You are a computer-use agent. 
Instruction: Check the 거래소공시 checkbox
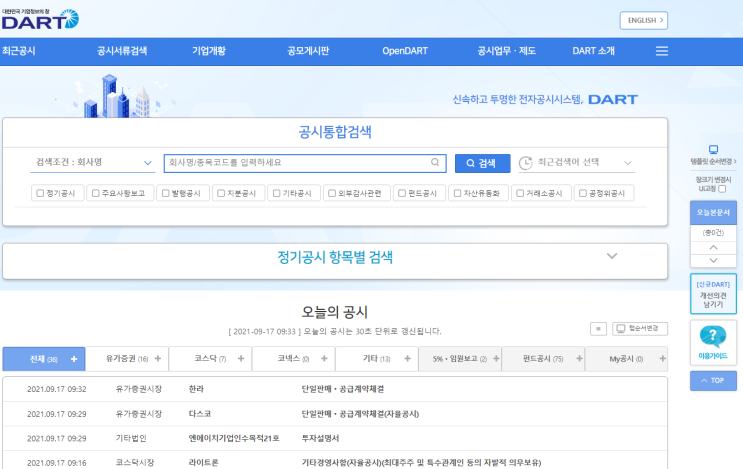click(520, 193)
